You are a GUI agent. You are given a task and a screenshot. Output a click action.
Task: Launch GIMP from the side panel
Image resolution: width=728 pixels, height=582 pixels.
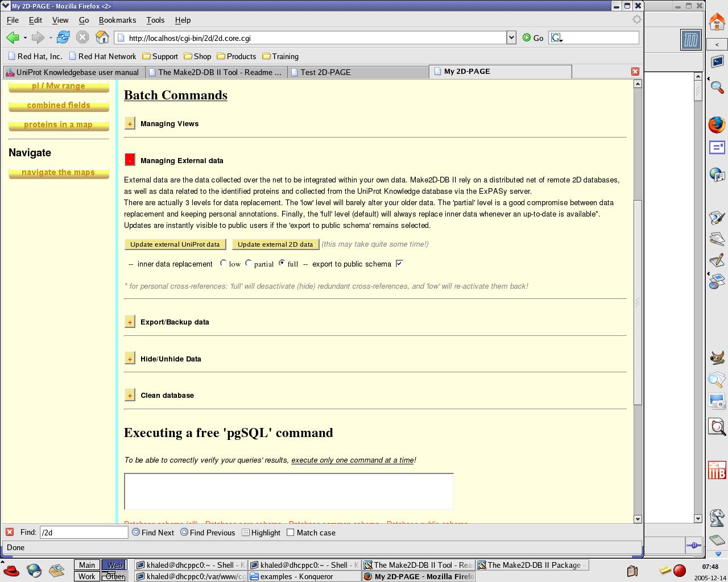pyautogui.click(x=717, y=357)
